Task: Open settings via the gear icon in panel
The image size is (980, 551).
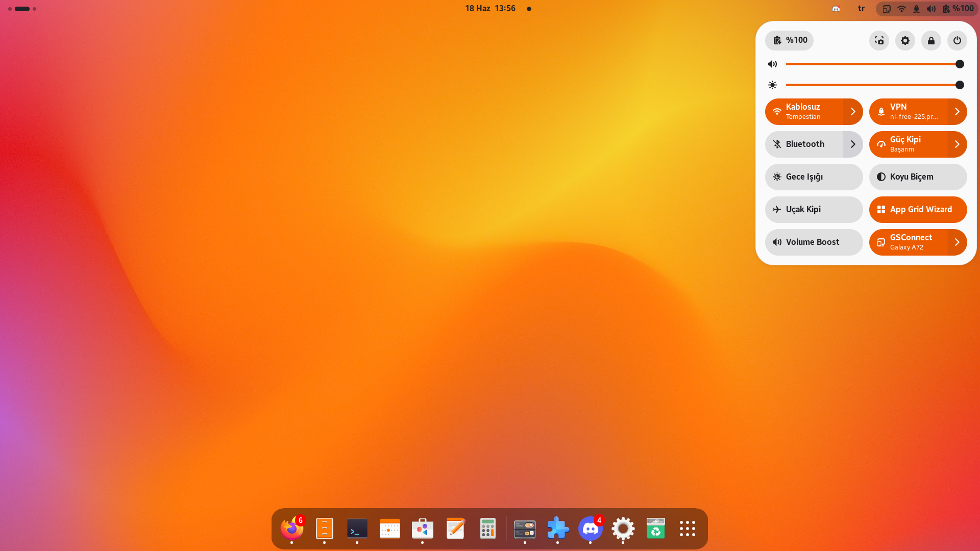Action: point(905,40)
